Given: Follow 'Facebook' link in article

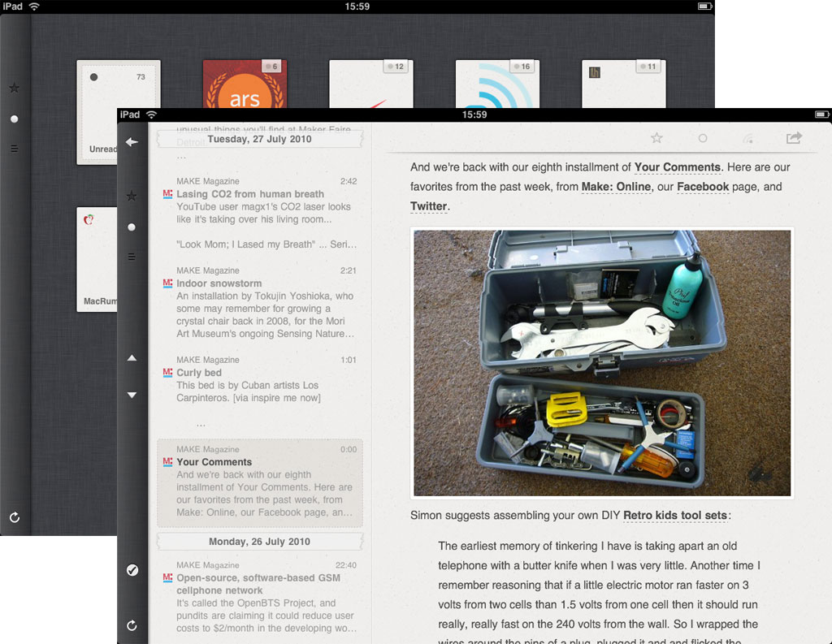Looking at the screenshot, I should (703, 187).
